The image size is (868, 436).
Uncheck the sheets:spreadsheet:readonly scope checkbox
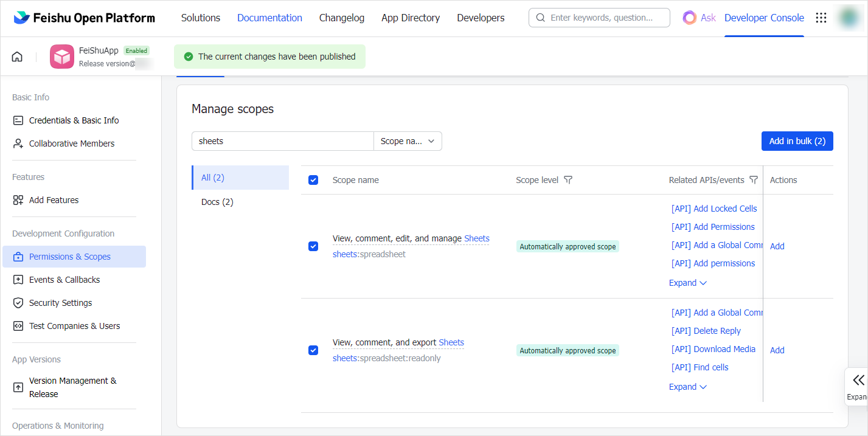(x=313, y=350)
